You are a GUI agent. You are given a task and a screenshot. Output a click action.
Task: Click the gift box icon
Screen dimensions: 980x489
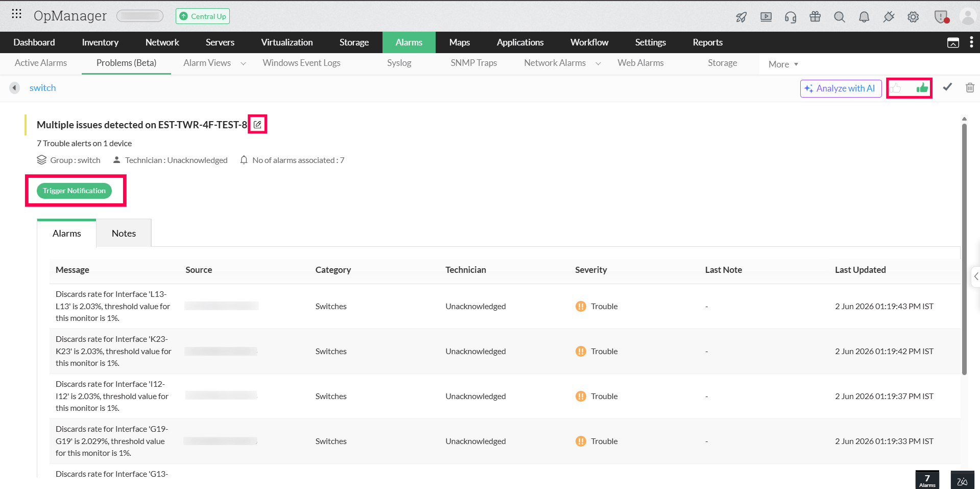(815, 17)
